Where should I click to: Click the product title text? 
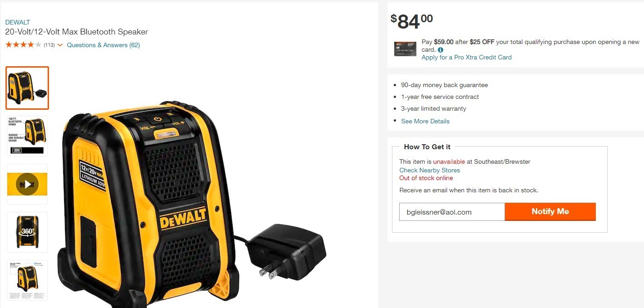tap(77, 32)
